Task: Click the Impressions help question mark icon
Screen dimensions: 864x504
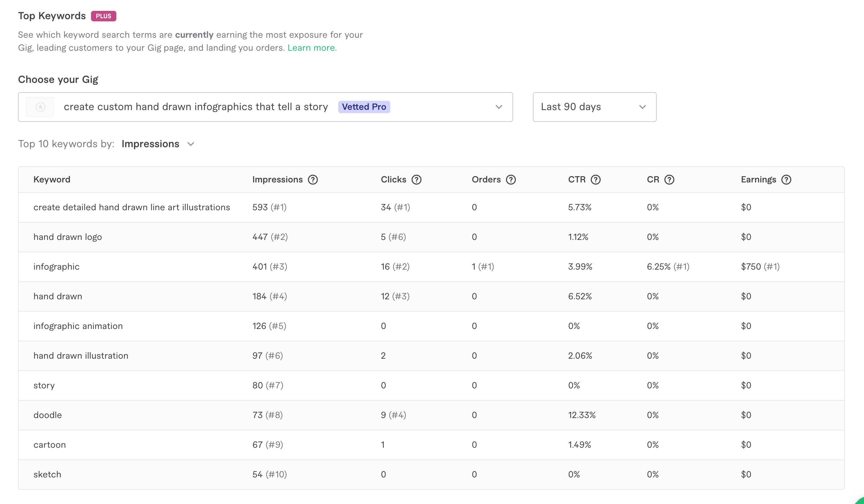Action: coord(312,180)
